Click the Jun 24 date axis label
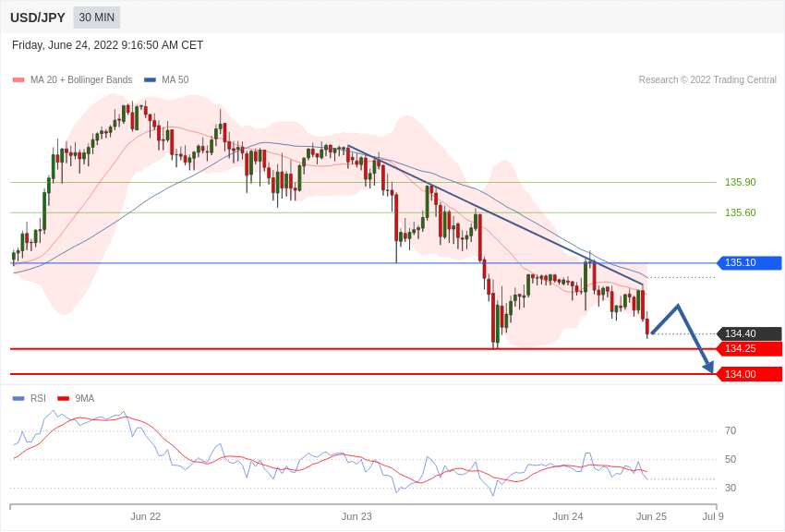This screenshot has height=532, width=785. 568,516
